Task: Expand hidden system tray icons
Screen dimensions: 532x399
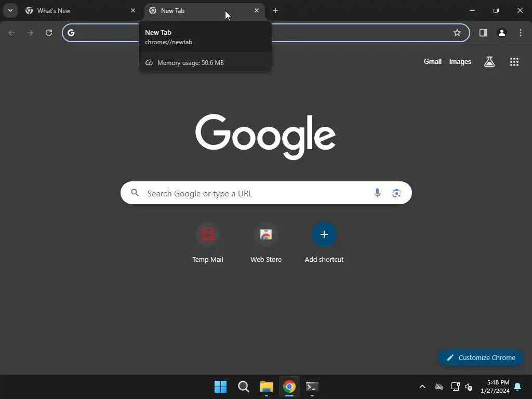Action: 422,387
